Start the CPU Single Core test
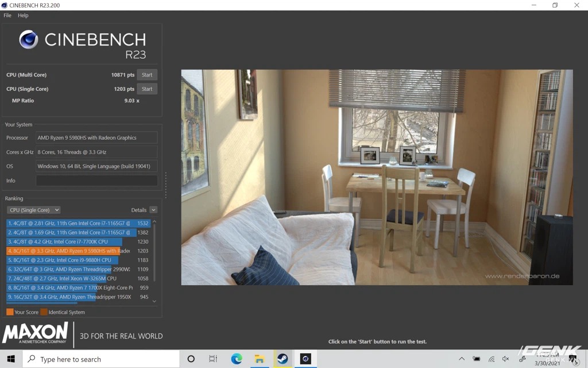588x368 pixels. [147, 89]
